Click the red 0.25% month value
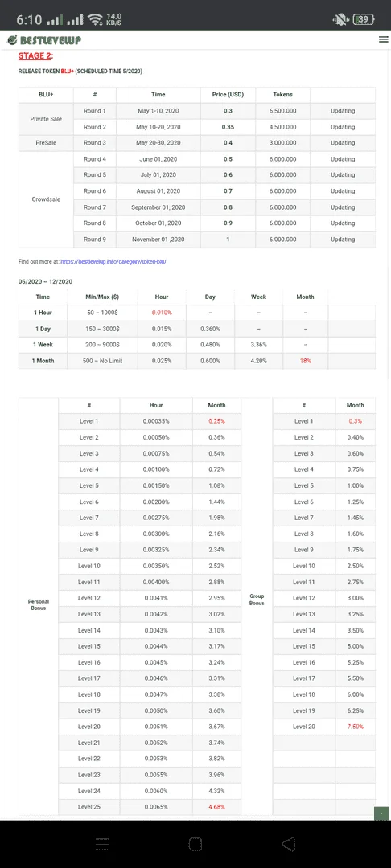The image size is (391, 868). tap(216, 421)
